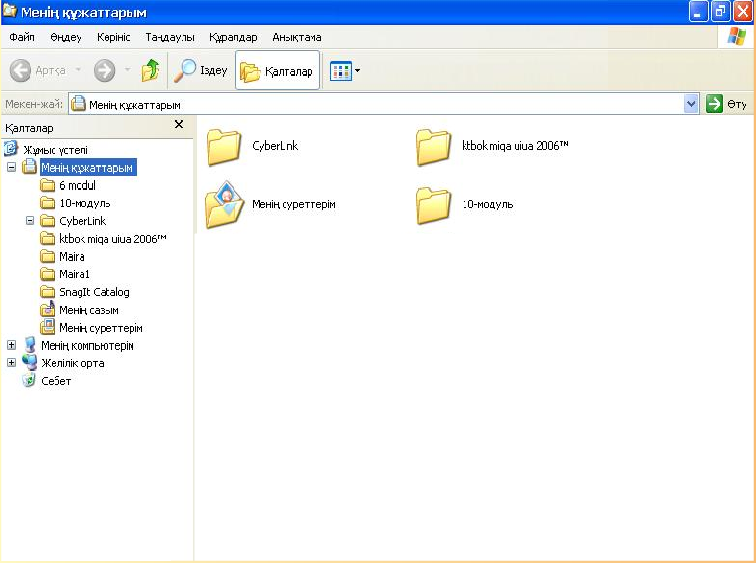The image size is (756, 563).
Task: Click the Желілік орта network icon
Action: tap(29, 362)
